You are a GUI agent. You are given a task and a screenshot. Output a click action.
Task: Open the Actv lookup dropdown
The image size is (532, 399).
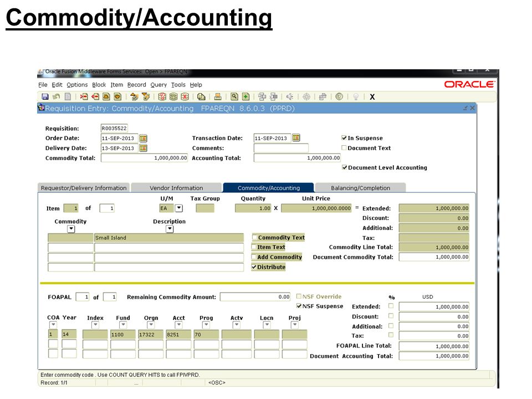[x=237, y=325]
